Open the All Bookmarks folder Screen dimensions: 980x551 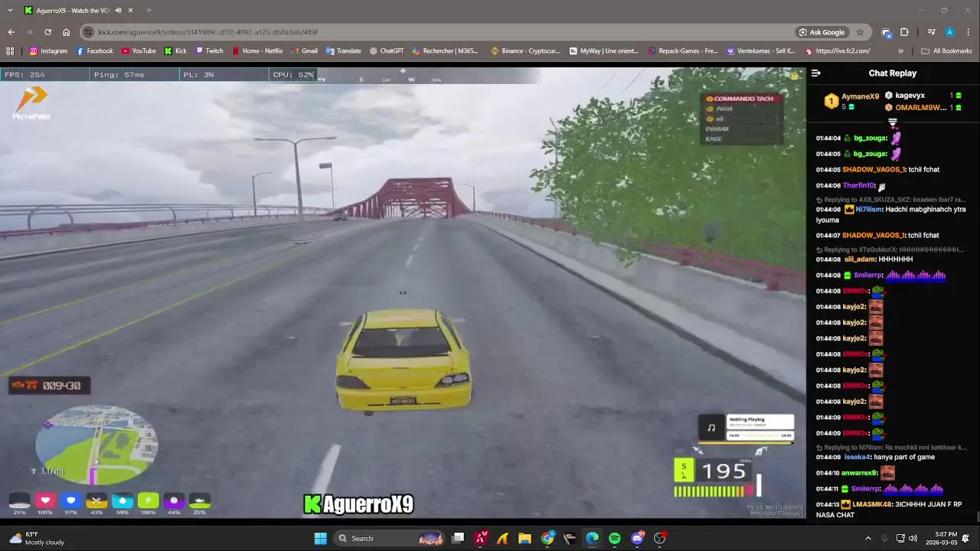(946, 51)
